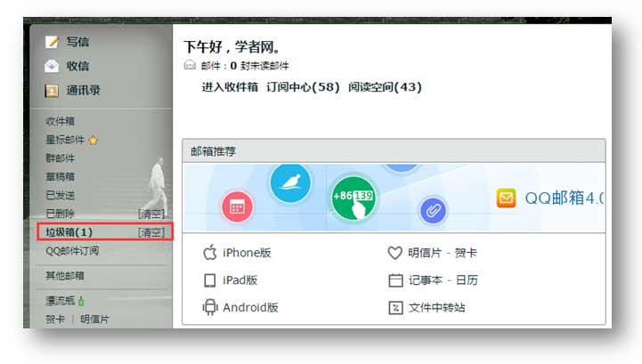
Task: Click the yellow QQ邮箱 envelope logo
Action: click(x=506, y=198)
